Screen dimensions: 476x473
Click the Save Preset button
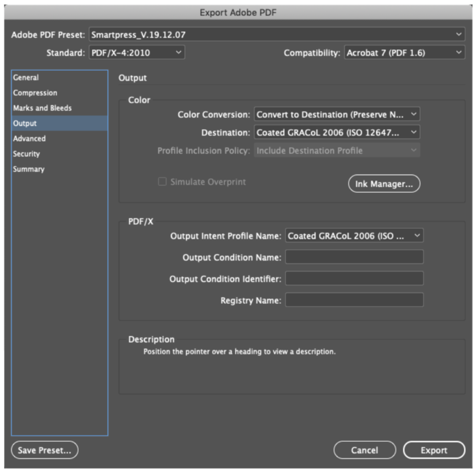pyautogui.click(x=45, y=450)
